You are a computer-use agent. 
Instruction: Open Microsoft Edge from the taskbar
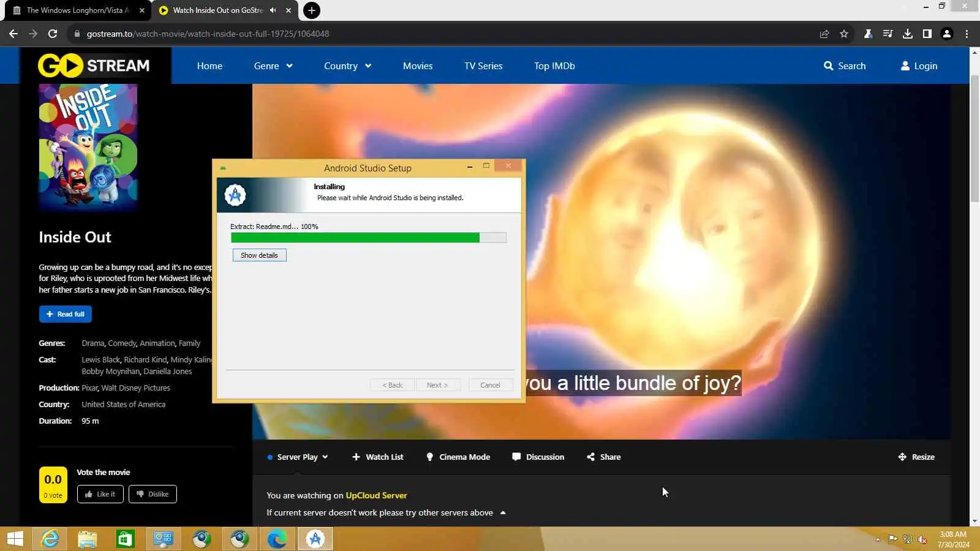[x=277, y=539]
